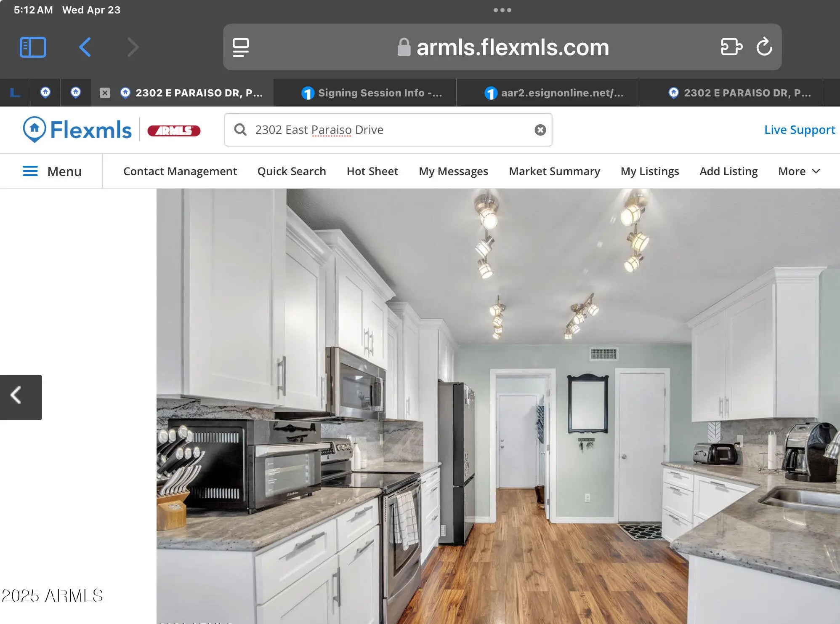
Task: Click the extensions icon in address bar
Action: tap(731, 47)
